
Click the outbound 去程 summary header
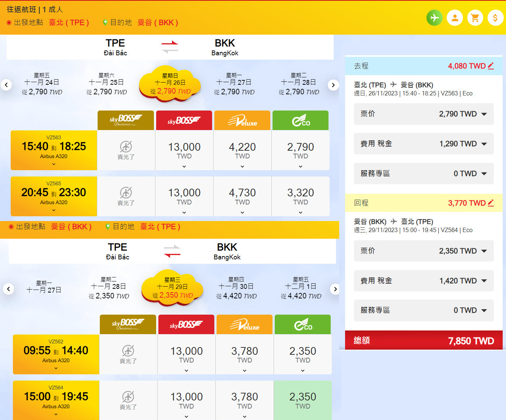tap(424, 66)
